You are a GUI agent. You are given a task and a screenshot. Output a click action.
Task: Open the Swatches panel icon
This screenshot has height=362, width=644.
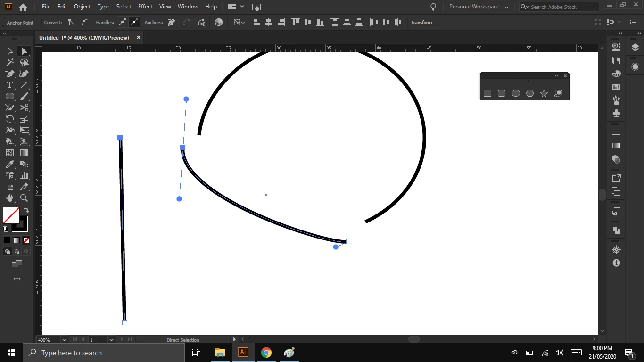pos(616,87)
